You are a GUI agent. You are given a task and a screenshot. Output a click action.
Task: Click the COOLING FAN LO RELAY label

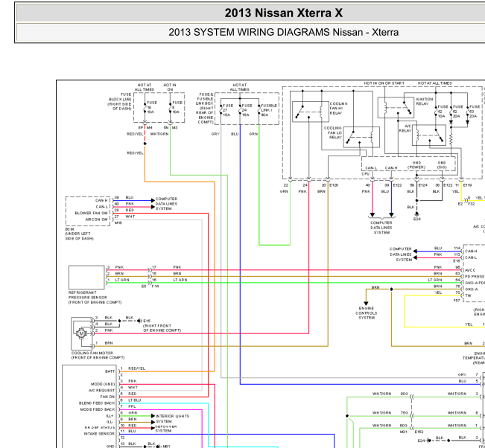point(333,132)
